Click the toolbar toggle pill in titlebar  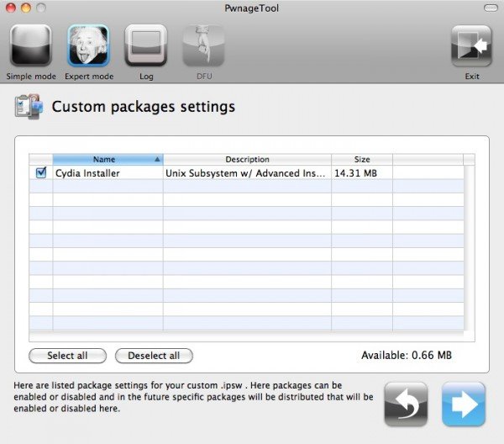491,8
